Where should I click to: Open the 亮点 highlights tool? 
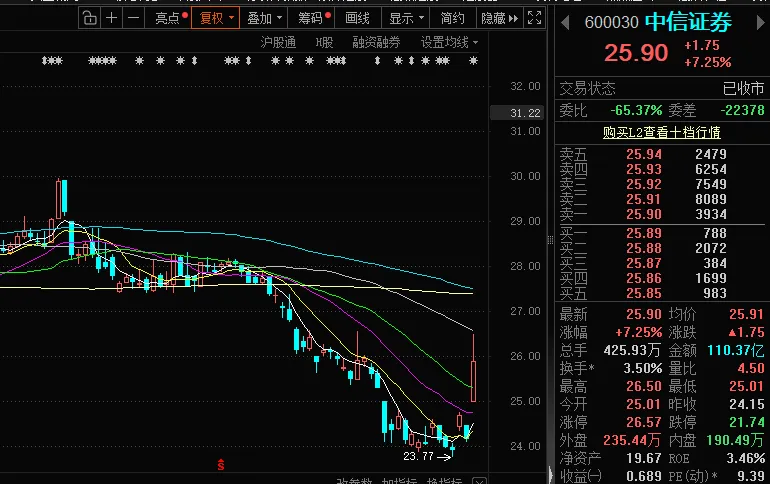(168, 18)
